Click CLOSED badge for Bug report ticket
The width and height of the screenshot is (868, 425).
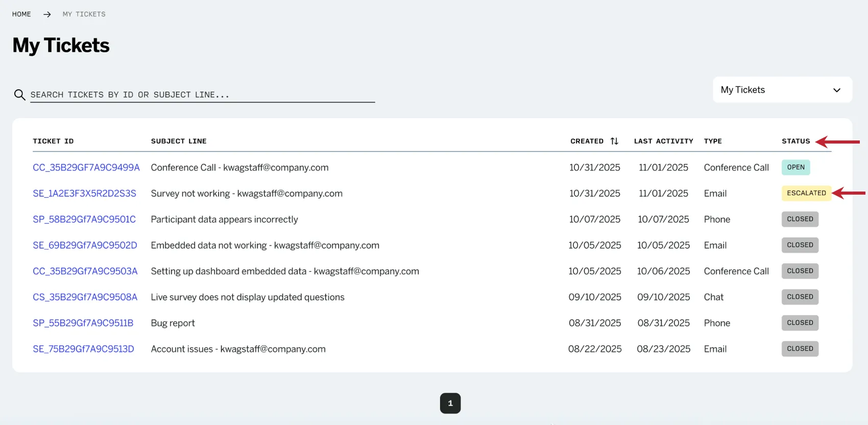[800, 323]
